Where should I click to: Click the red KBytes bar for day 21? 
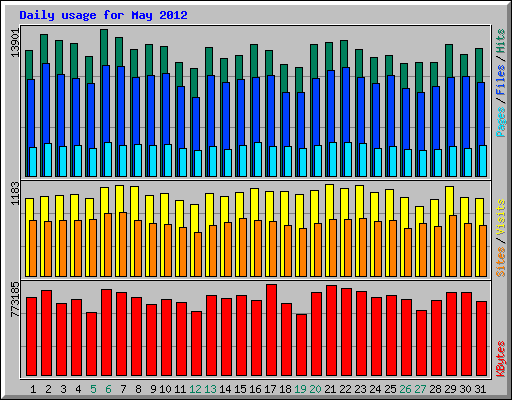[331, 330]
